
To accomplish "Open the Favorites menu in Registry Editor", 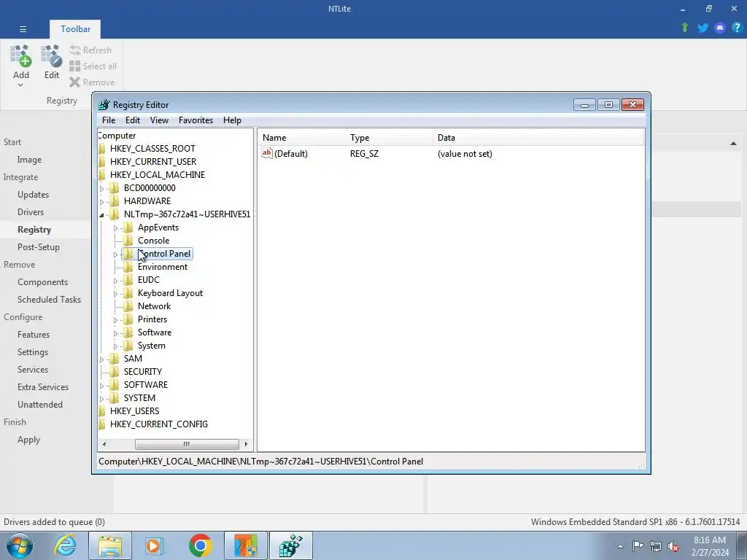I will (x=196, y=120).
